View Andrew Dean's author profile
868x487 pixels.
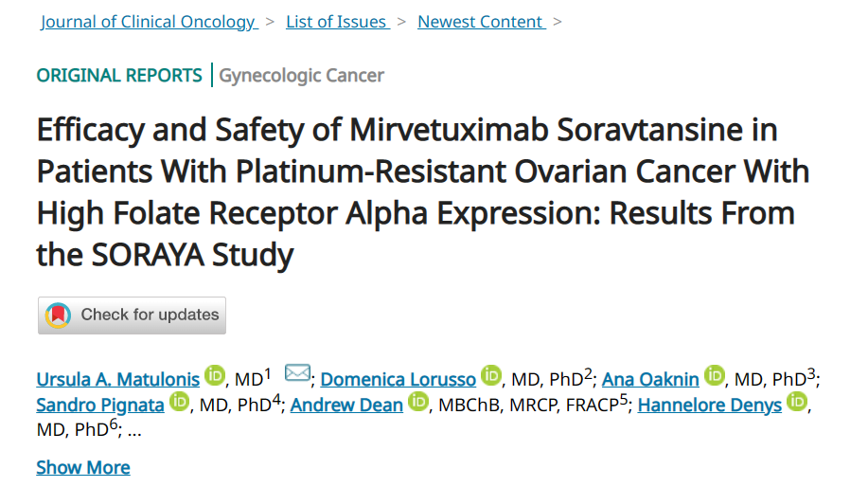click(346, 406)
